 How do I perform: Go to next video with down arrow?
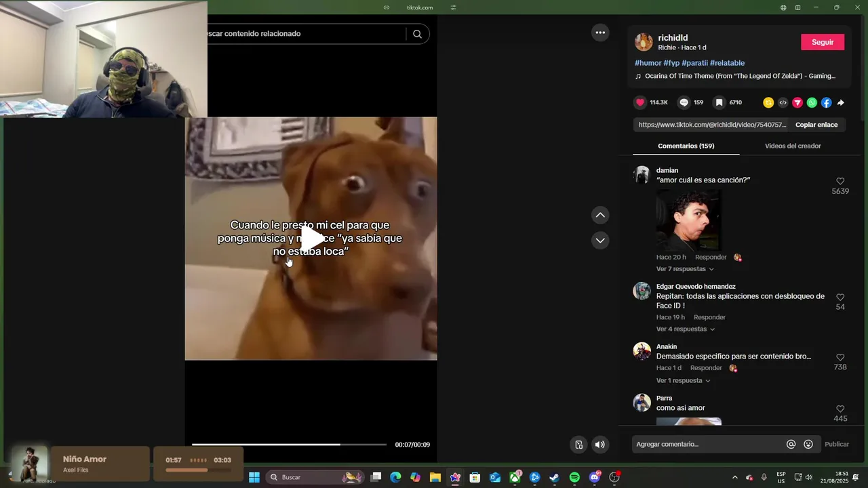pos(600,240)
